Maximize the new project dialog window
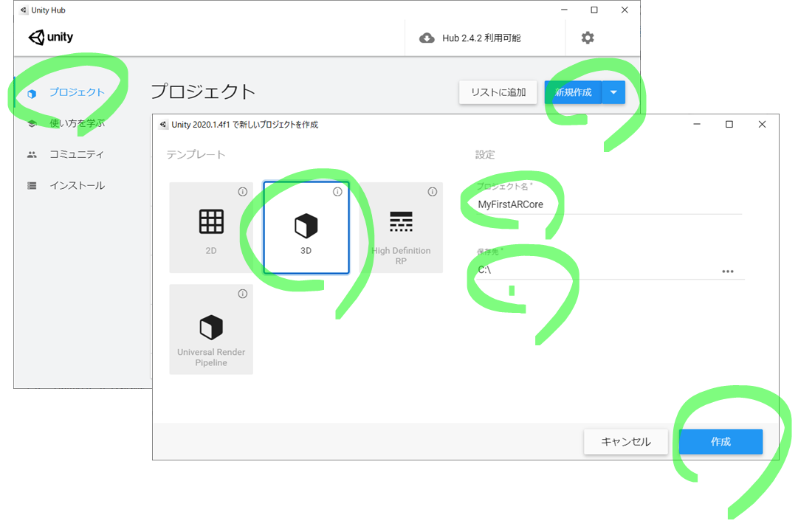 click(729, 125)
